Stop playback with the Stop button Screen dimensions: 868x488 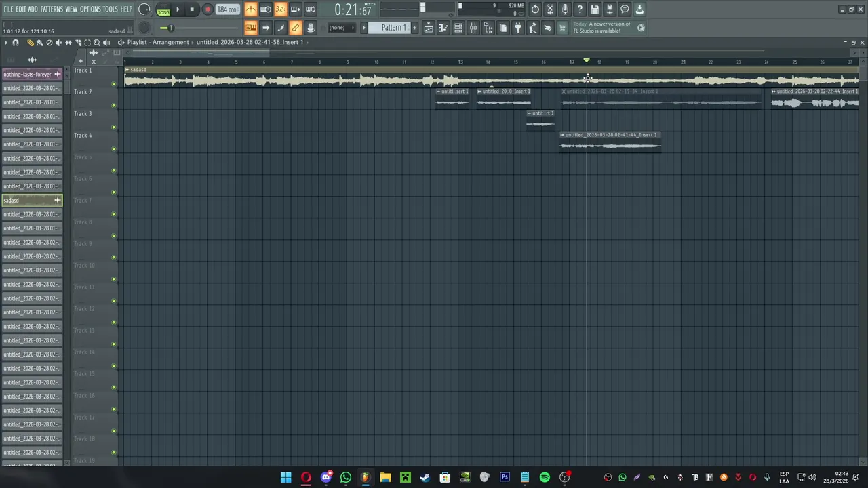[192, 9]
